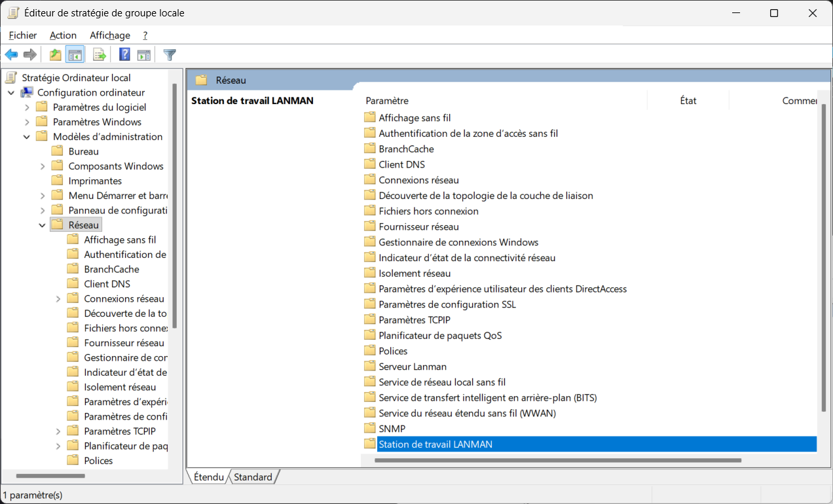Select Indicateur d'état de la connectivité réseau
Viewport: 833px width, 504px height.
467,258
